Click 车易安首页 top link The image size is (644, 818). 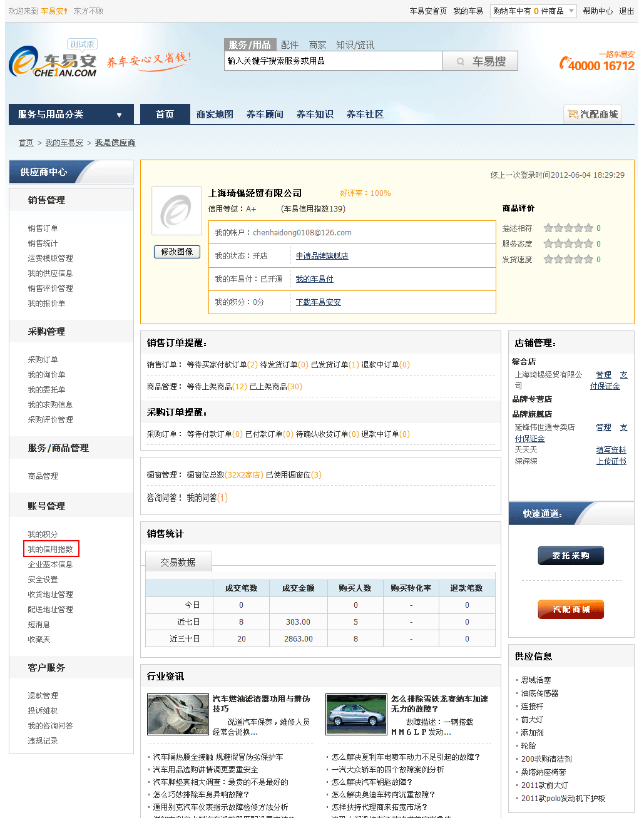tap(428, 11)
